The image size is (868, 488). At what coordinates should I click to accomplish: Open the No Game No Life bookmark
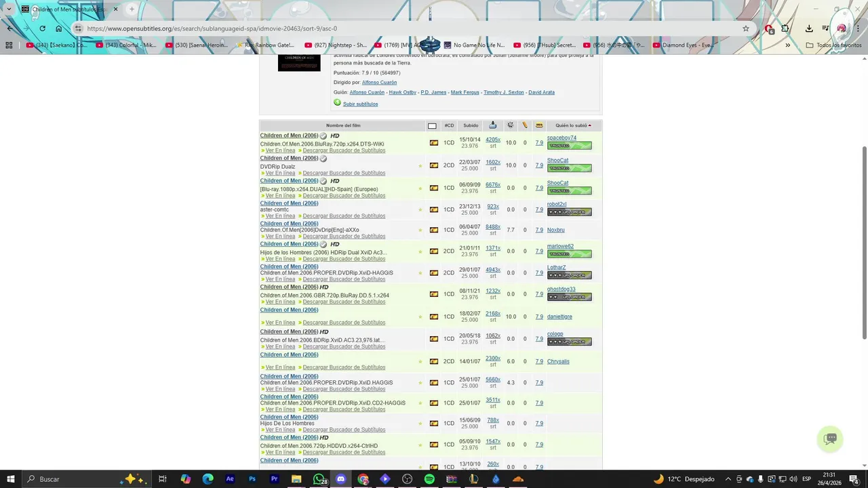[476, 45]
